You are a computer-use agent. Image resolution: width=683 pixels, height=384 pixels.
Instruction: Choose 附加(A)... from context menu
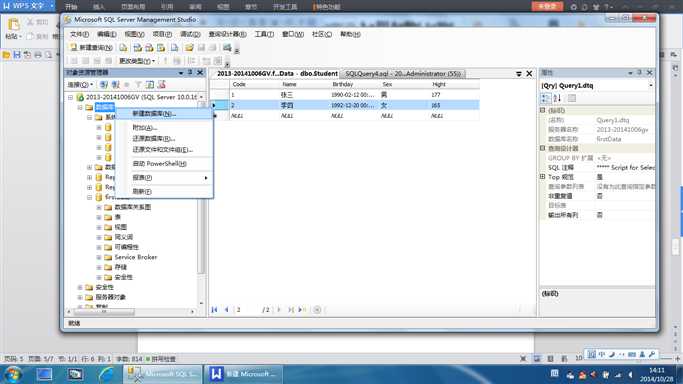165,128
